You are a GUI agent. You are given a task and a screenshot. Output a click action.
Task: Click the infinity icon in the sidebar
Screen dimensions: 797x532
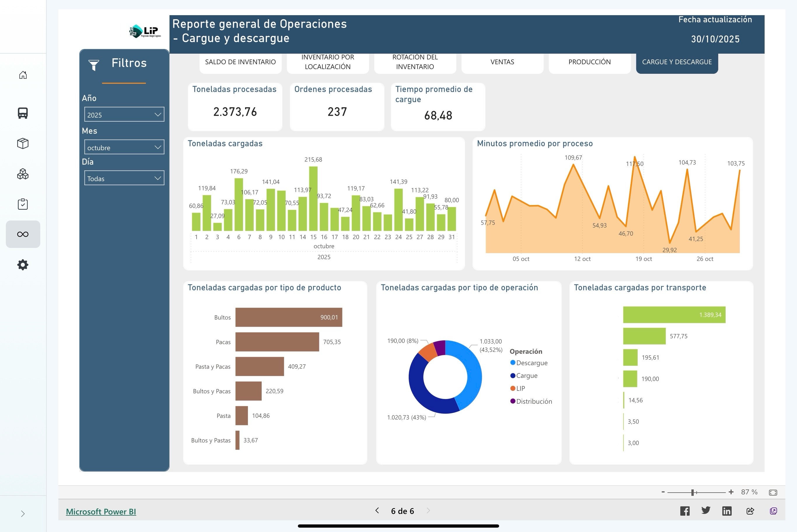pyautogui.click(x=22, y=234)
